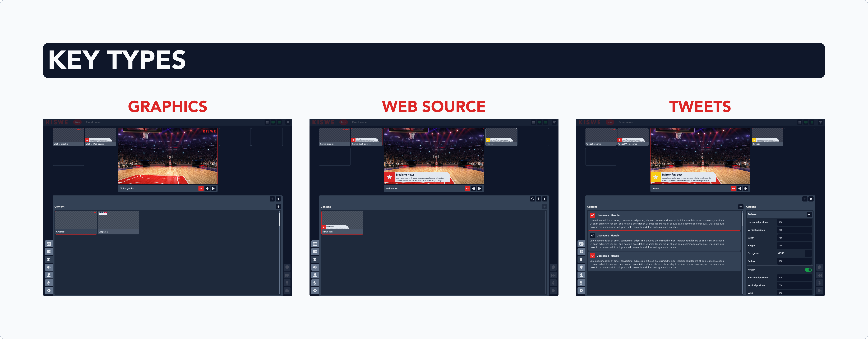Open microphone icon in Tweets mockup sidebar

(x=581, y=283)
